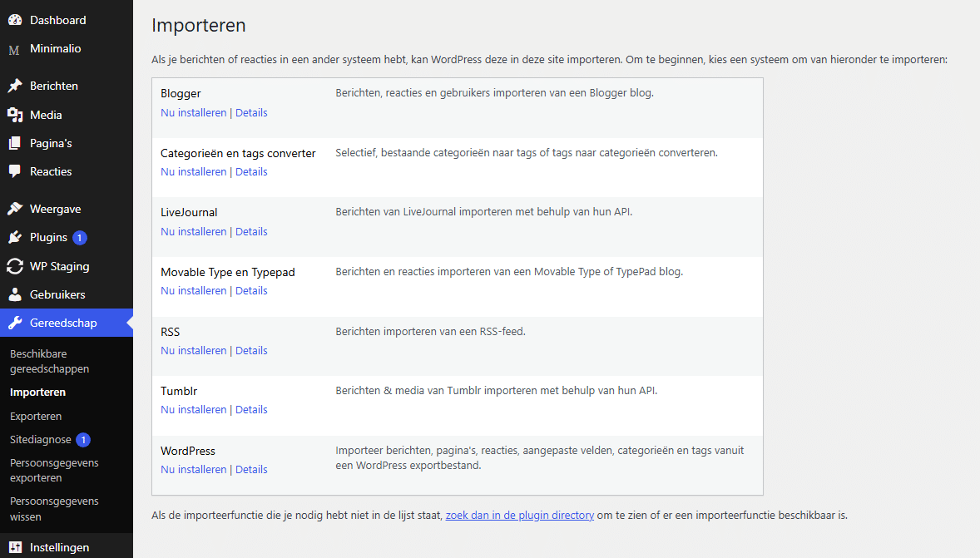Install the RSS importer now

tap(193, 351)
